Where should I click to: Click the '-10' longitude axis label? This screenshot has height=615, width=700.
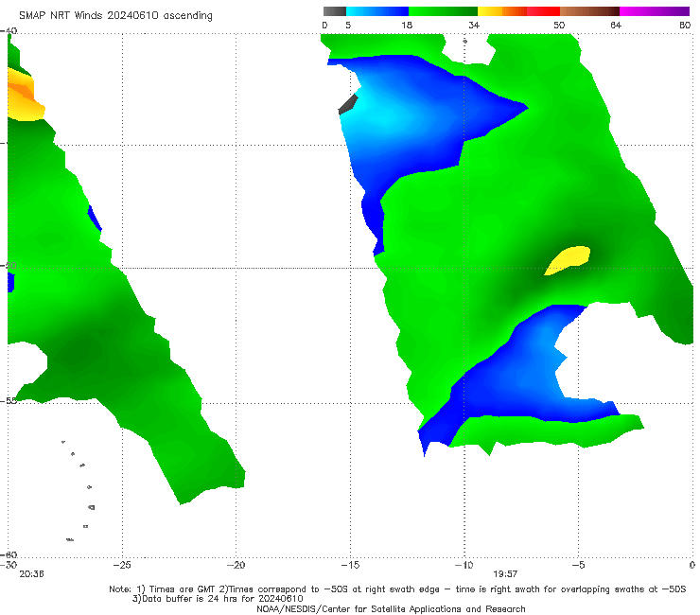[464, 565]
